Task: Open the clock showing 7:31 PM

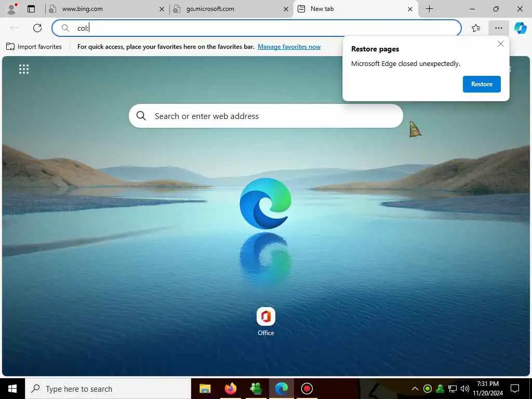Action: [488, 389]
